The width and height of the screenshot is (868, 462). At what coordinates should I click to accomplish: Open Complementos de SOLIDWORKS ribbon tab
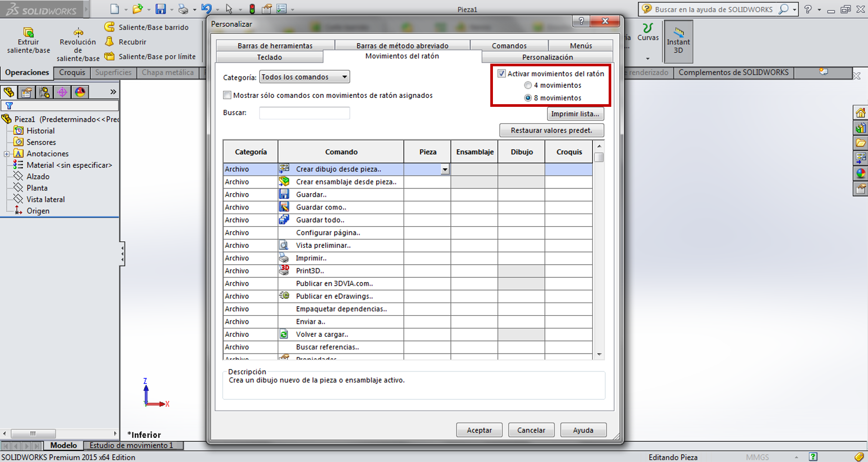coord(733,73)
